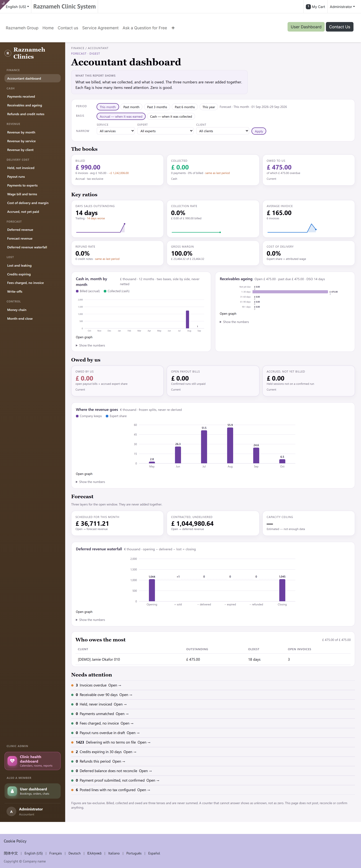Choose Accrual — when it was earned basis

121,117
